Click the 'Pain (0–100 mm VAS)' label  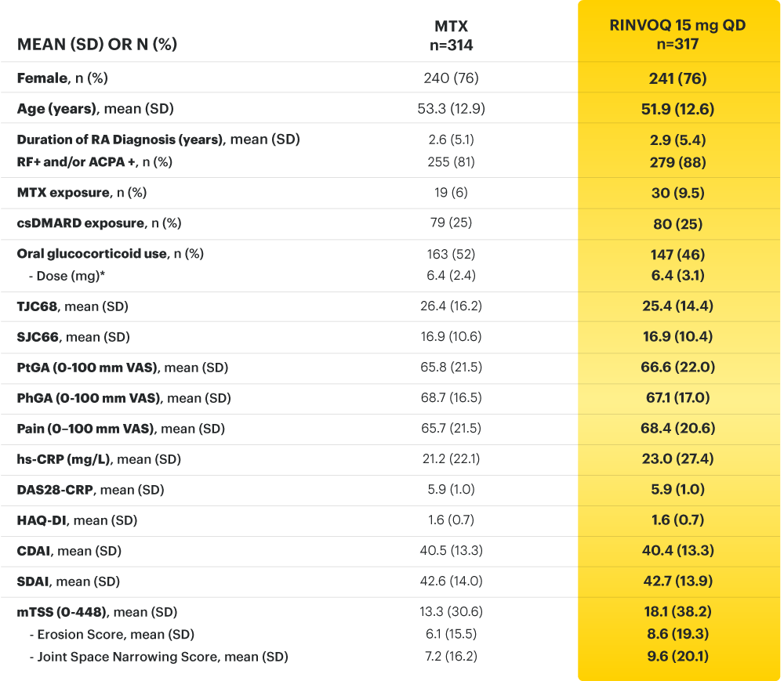tap(86, 429)
